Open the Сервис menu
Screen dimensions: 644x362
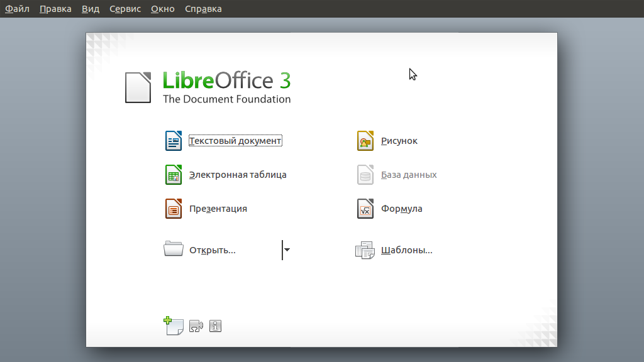pyautogui.click(x=125, y=9)
